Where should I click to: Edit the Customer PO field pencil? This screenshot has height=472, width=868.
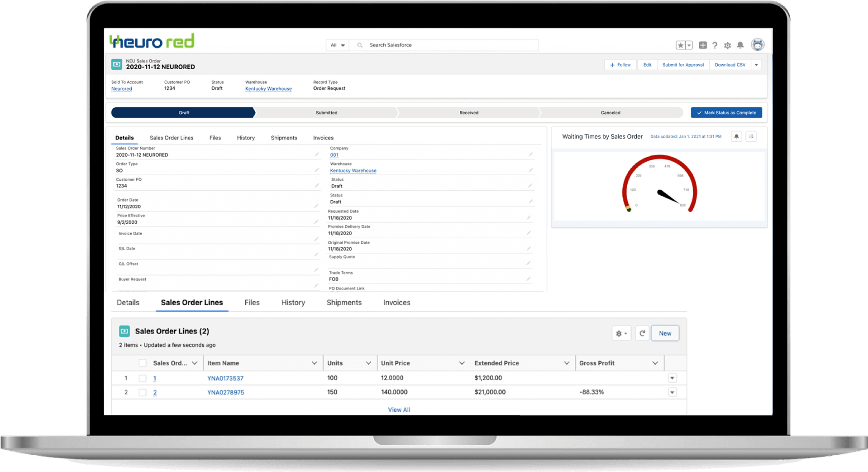(x=317, y=186)
